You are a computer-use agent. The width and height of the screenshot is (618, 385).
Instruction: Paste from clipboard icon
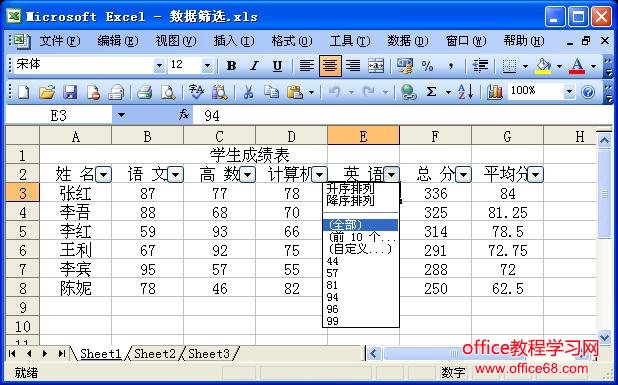coord(295,92)
